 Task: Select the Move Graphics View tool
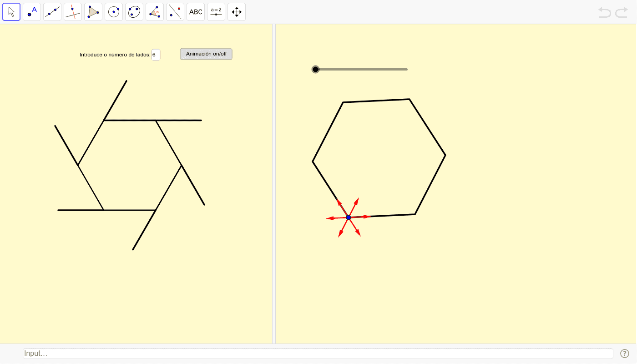pos(237,12)
